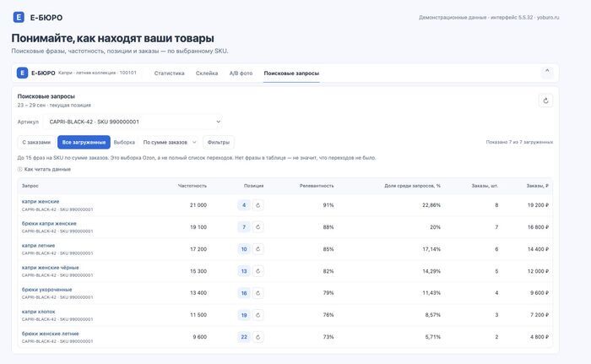
Task: Refresh position for капри летние
Action: point(258,249)
